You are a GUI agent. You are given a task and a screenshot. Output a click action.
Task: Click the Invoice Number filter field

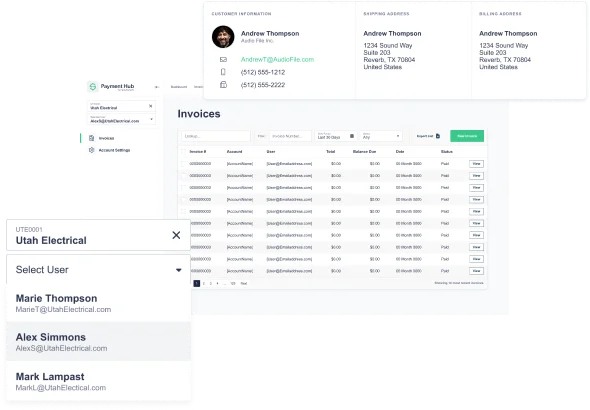(290, 136)
